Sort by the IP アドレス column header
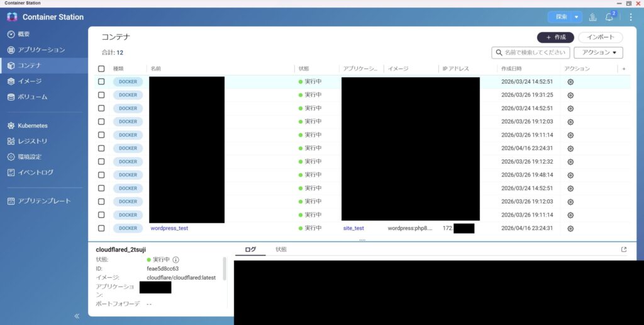 point(456,69)
